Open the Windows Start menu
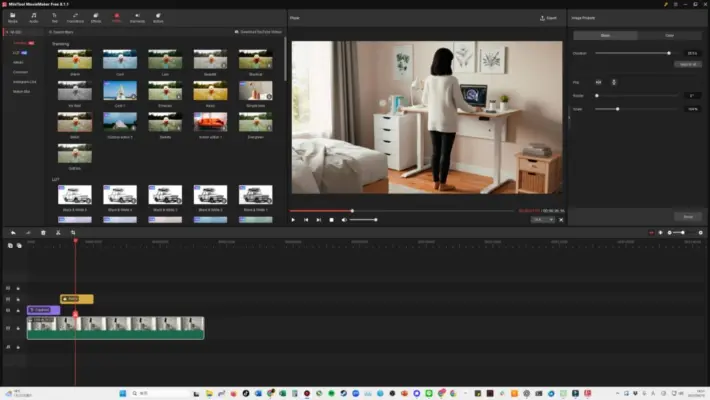Image resolution: width=710 pixels, height=400 pixels. pyautogui.click(x=122, y=393)
